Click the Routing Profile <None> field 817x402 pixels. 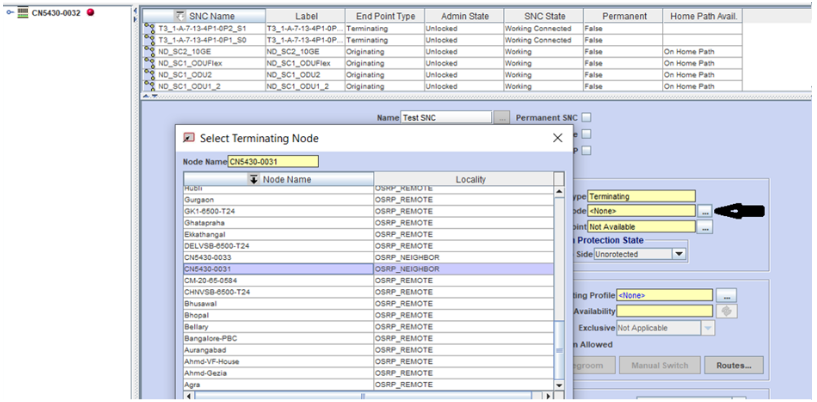point(664,295)
